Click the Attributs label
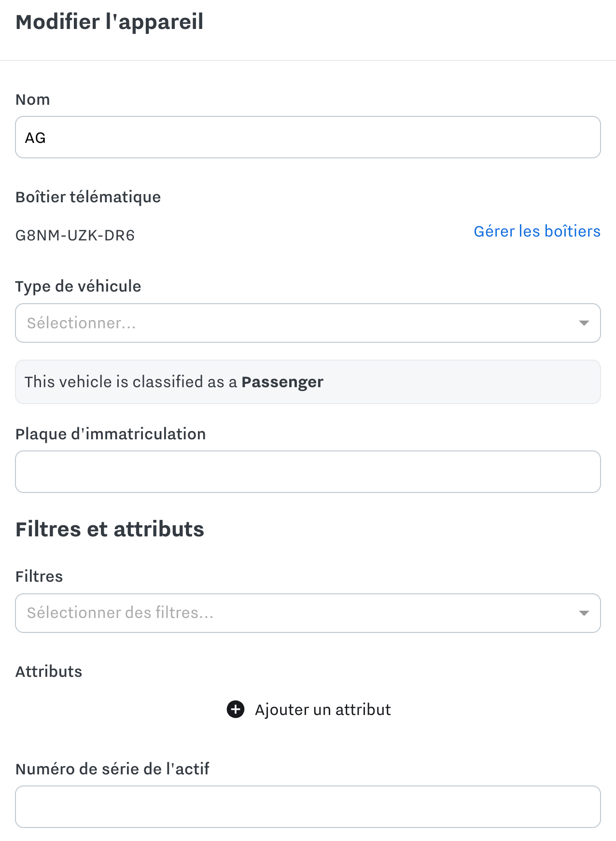This screenshot has height=841, width=616. click(x=49, y=672)
